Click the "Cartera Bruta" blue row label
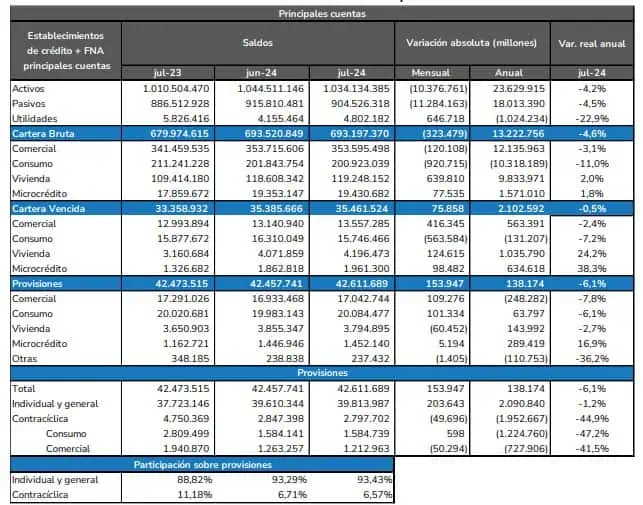Image resolution: width=643 pixels, height=505 pixels. point(43,134)
